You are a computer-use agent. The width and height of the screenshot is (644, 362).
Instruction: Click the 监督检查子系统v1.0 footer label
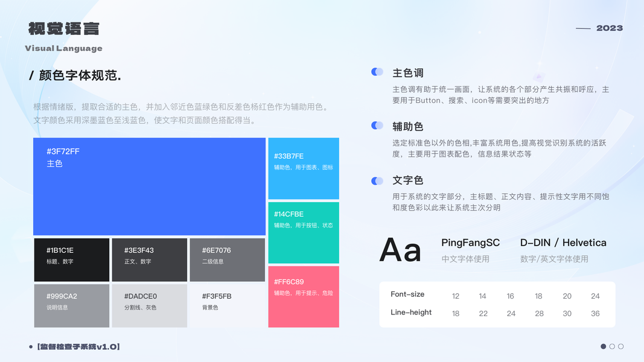[78, 347]
